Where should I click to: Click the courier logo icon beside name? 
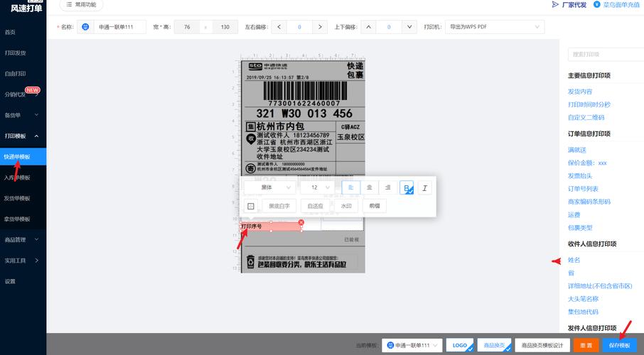pyautogui.click(x=85, y=27)
